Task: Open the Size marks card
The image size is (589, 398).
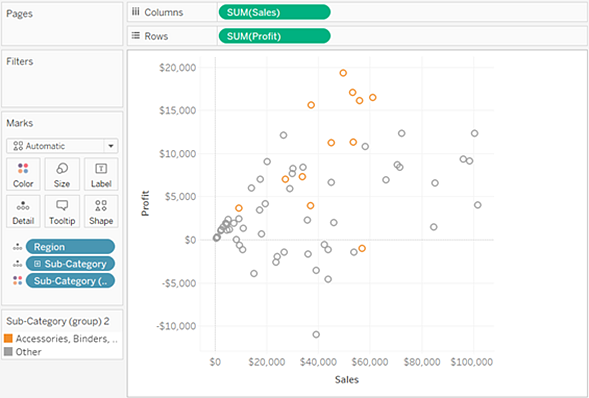Action: click(x=62, y=174)
